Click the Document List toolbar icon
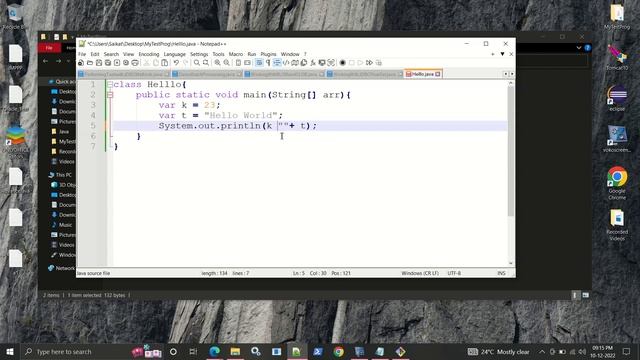The width and height of the screenshot is (640, 360). [x=304, y=63]
